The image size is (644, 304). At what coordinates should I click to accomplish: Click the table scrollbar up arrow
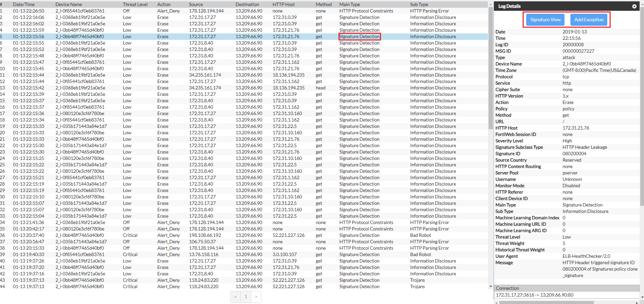490,4
